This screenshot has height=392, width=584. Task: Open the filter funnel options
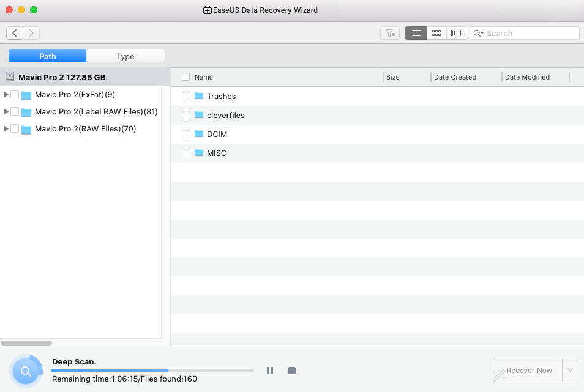click(390, 33)
